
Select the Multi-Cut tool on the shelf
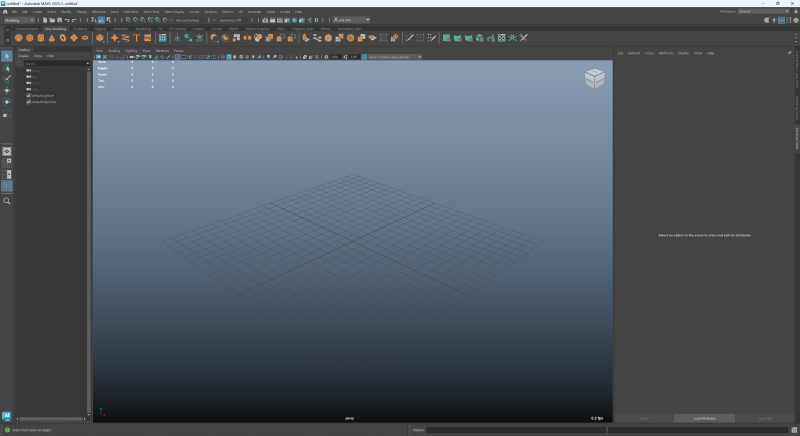point(409,38)
